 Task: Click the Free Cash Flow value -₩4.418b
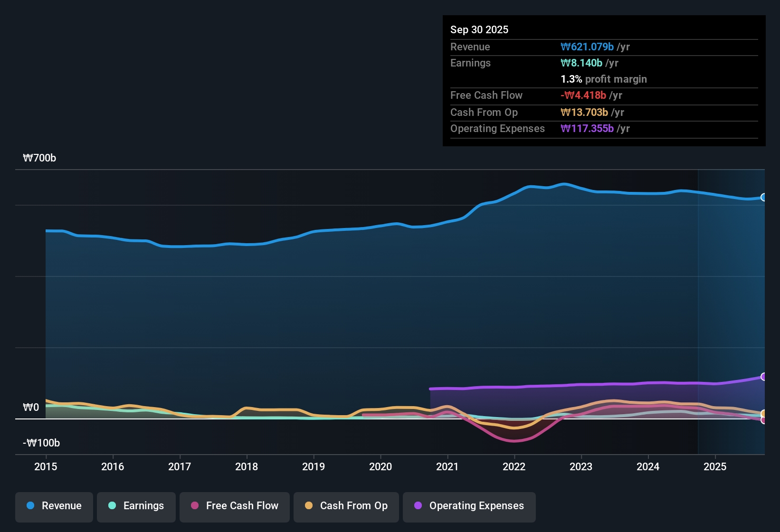(x=584, y=95)
